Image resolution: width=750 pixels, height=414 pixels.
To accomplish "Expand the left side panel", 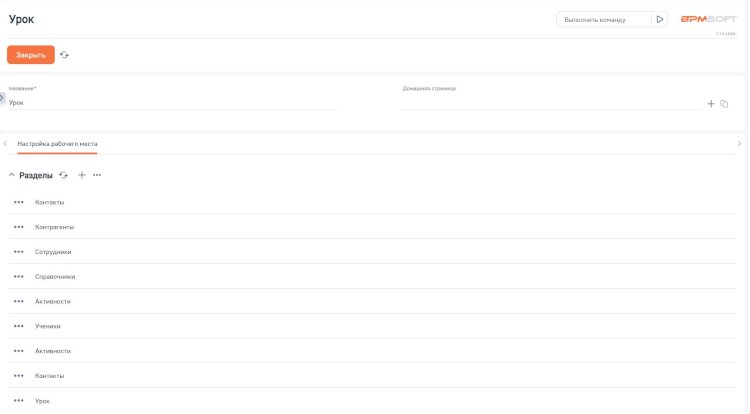I will click(x=3, y=97).
